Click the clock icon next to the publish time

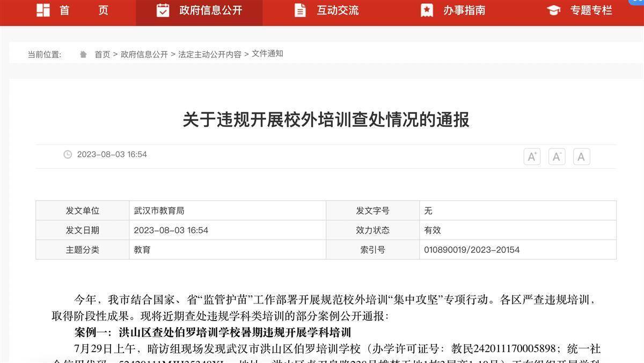[x=68, y=155]
